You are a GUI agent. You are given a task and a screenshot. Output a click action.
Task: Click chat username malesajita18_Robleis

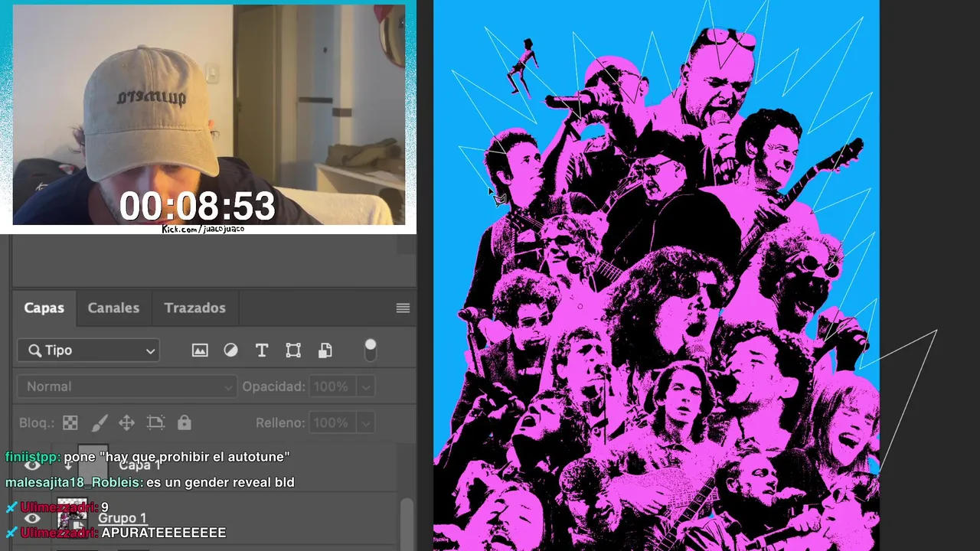73,483
